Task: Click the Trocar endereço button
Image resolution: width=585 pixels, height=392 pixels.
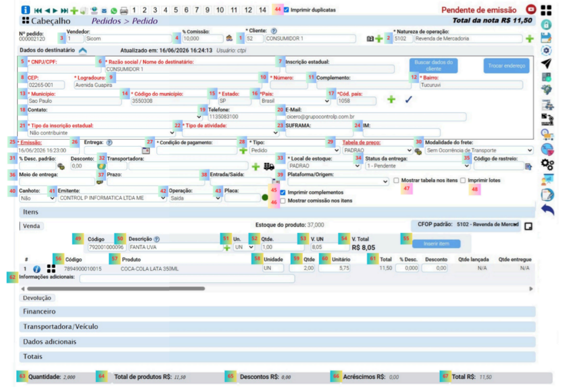Action: [506, 66]
